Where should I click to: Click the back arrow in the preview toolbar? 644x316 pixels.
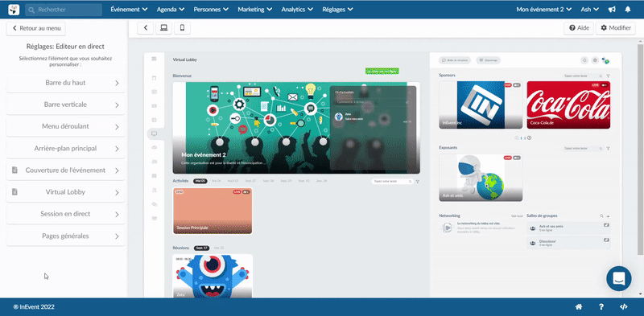pyautogui.click(x=146, y=28)
